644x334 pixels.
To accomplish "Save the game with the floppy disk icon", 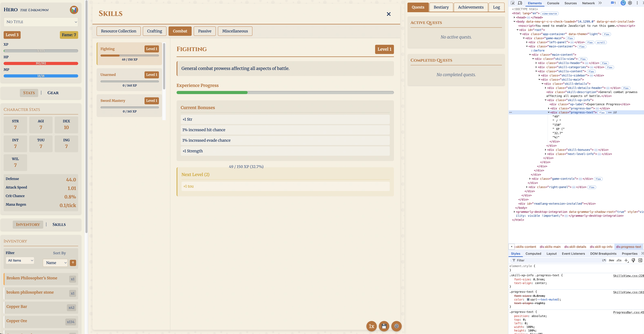I will [x=384, y=326].
